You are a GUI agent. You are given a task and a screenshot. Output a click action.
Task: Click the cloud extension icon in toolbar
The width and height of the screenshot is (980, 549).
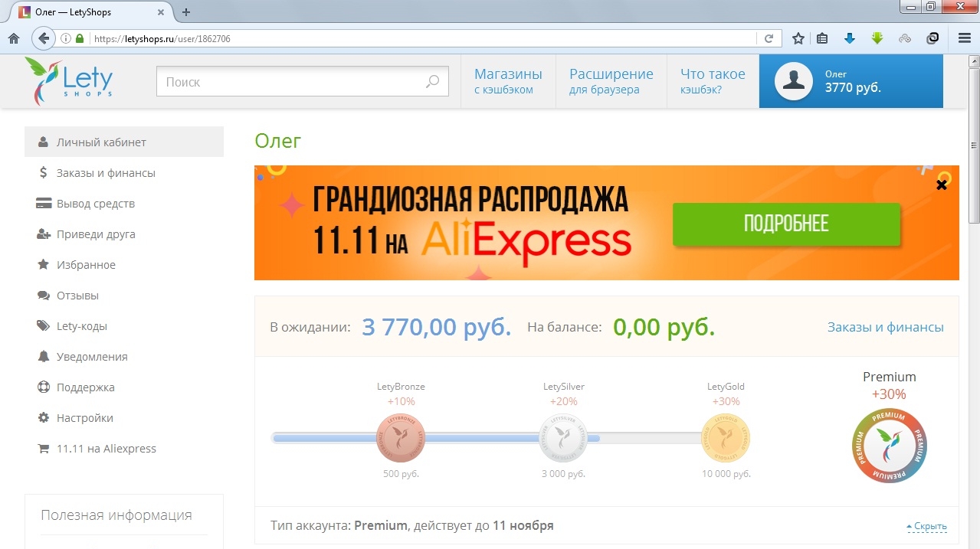tap(905, 38)
